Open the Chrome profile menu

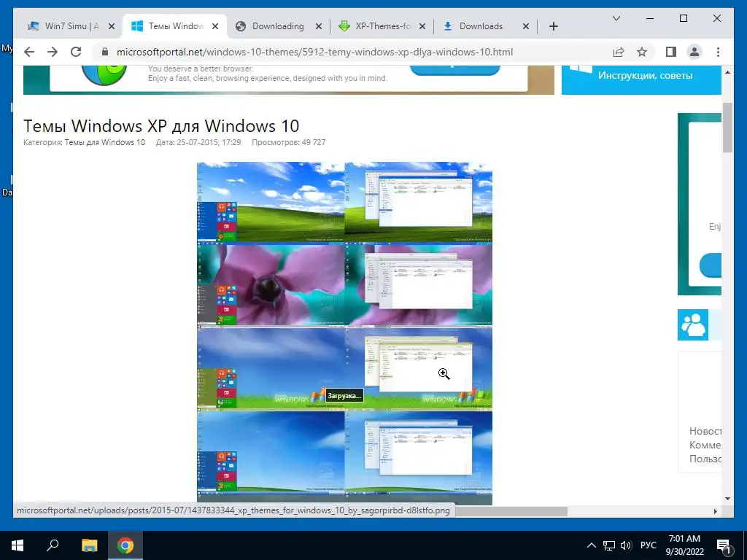[694, 52]
